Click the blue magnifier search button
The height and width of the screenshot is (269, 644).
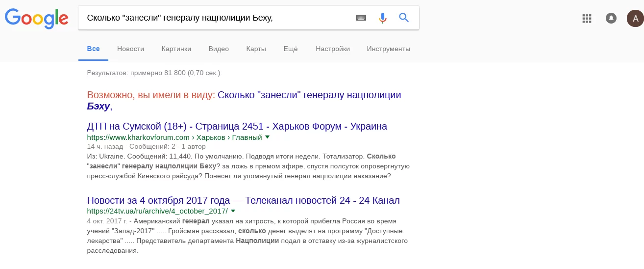404,18
